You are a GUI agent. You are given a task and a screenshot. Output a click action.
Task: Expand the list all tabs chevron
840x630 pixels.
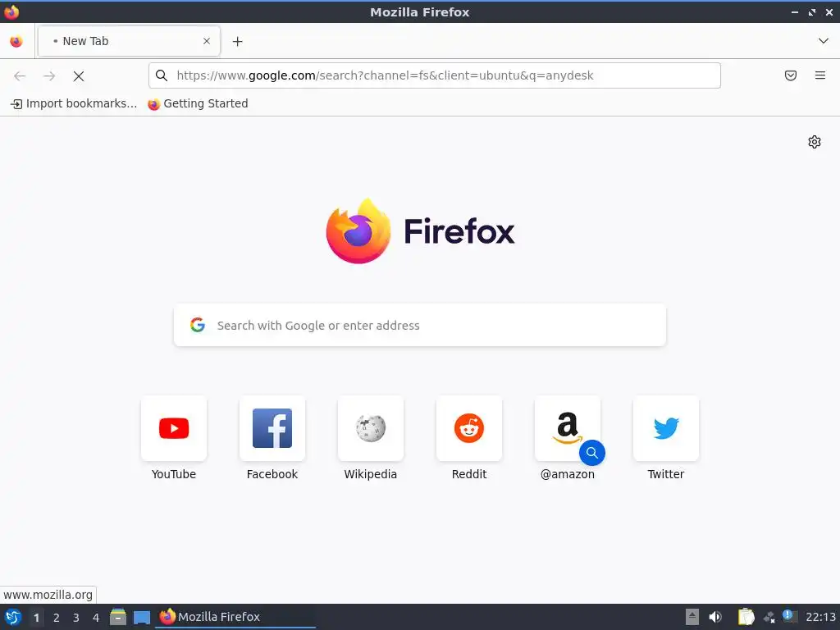pyautogui.click(x=824, y=41)
